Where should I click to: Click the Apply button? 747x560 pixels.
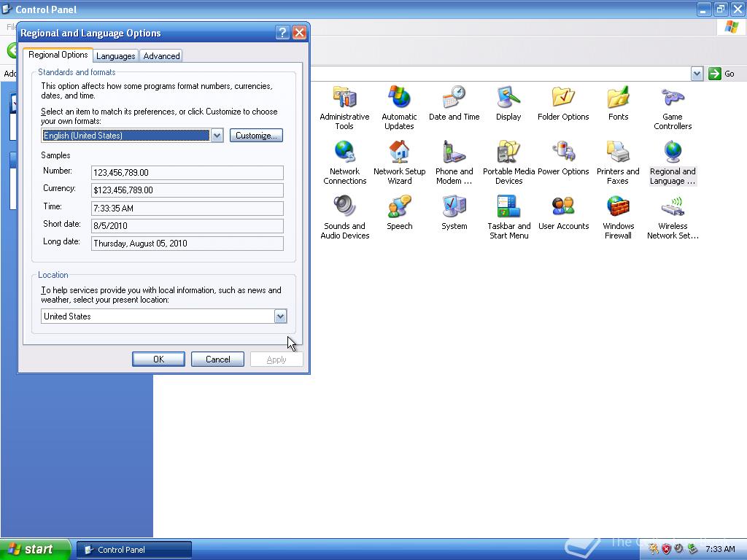point(276,359)
